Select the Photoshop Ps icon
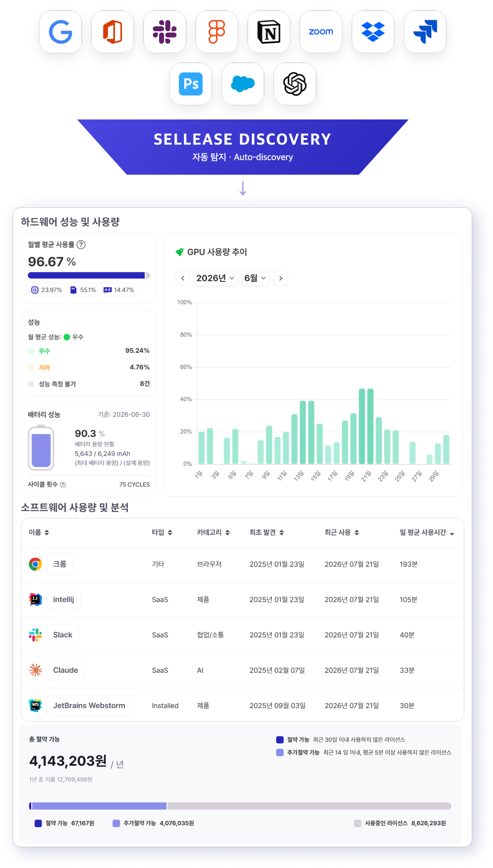Image resolution: width=493 pixels, height=868 pixels. (x=191, y=84)
